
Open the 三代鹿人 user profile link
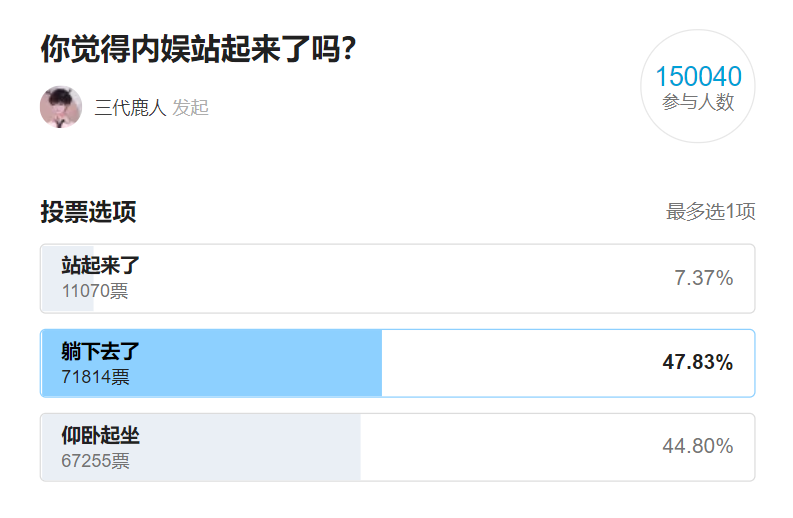point(130,108)
